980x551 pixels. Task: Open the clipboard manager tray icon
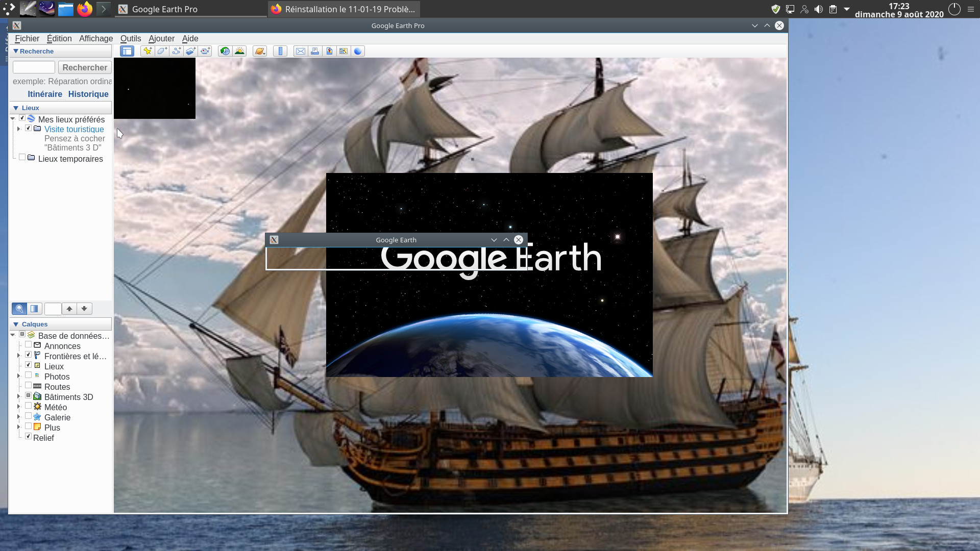(833, 9)
